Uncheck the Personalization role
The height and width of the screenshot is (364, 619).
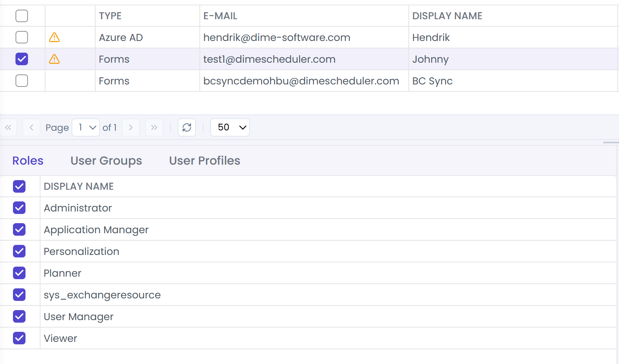tap(19, 252)
